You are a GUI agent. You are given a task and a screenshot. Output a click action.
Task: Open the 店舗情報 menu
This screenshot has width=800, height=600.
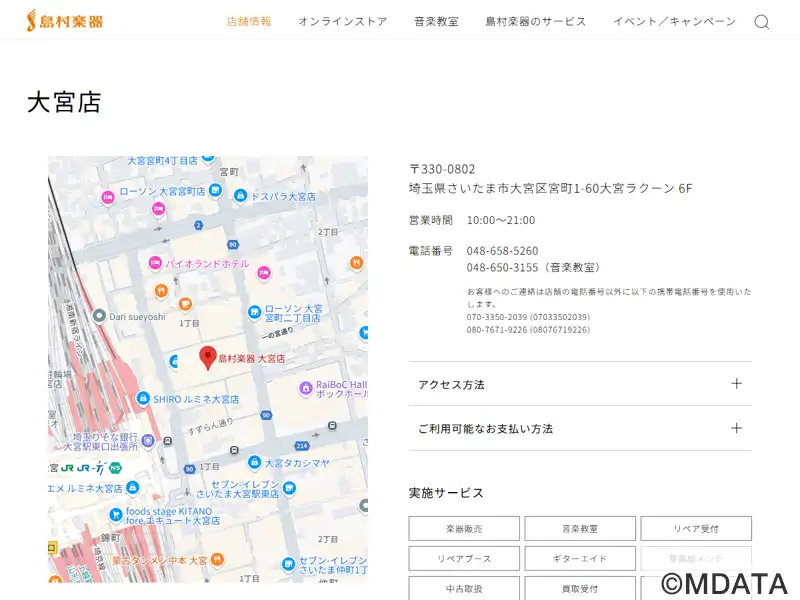pos(249,21)
